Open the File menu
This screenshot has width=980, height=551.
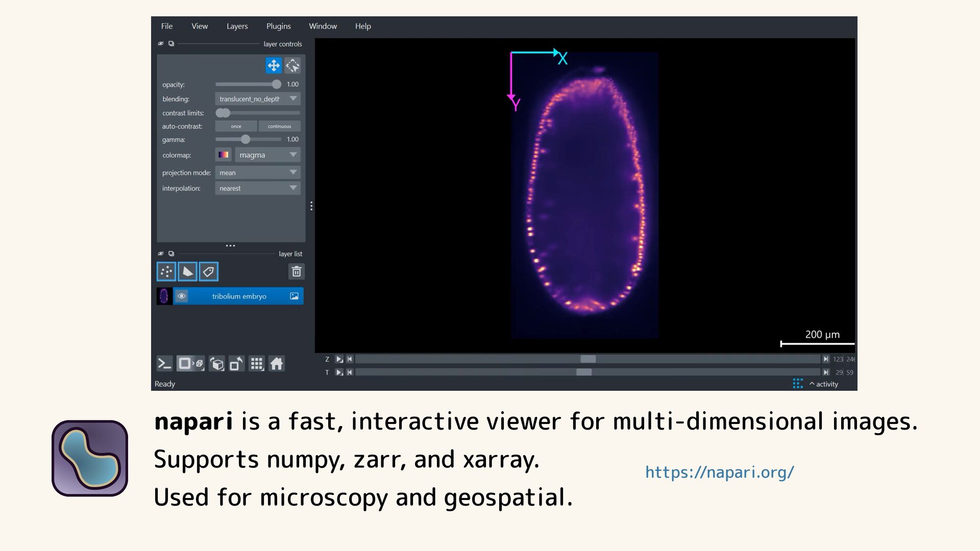(167, 26)
